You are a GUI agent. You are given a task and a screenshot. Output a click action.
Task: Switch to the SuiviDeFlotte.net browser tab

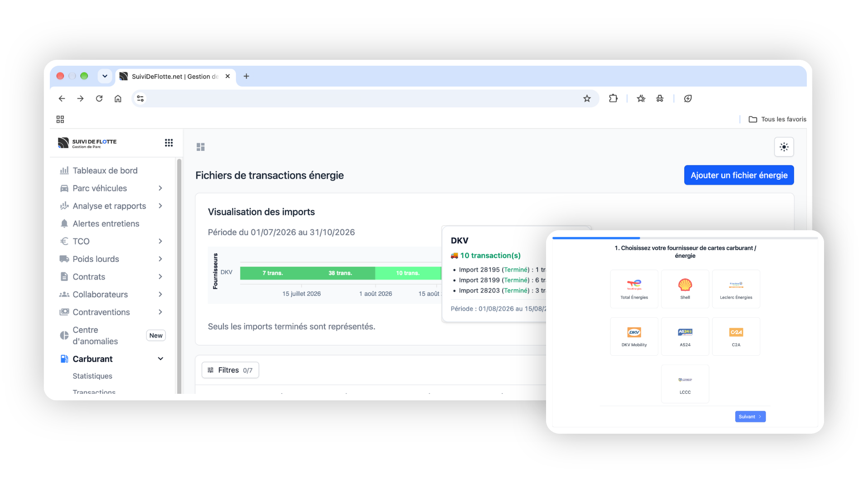pyautogui.click(x=175, y=76)
